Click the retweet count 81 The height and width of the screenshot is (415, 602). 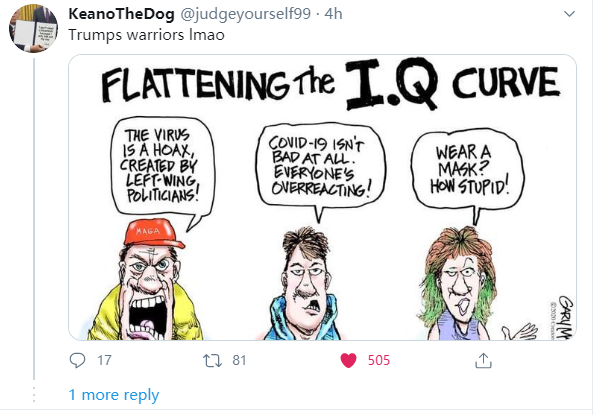[238, 360]
